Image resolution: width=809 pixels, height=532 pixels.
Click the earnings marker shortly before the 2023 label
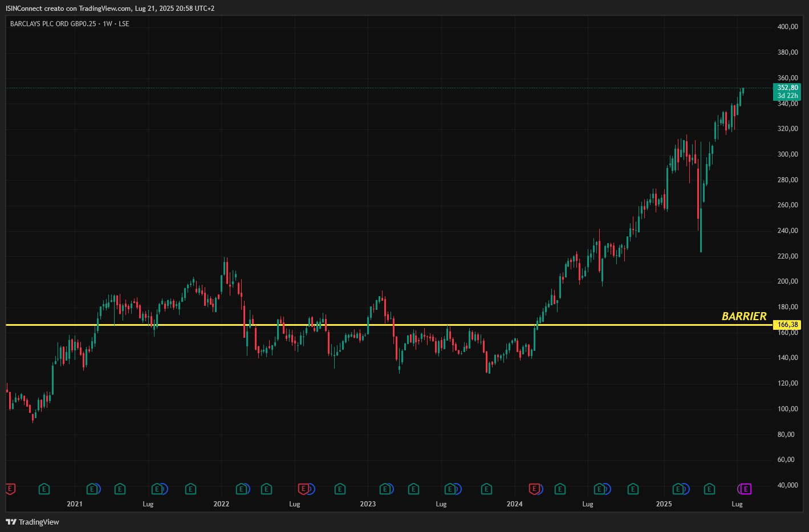[x=340, y=489]
